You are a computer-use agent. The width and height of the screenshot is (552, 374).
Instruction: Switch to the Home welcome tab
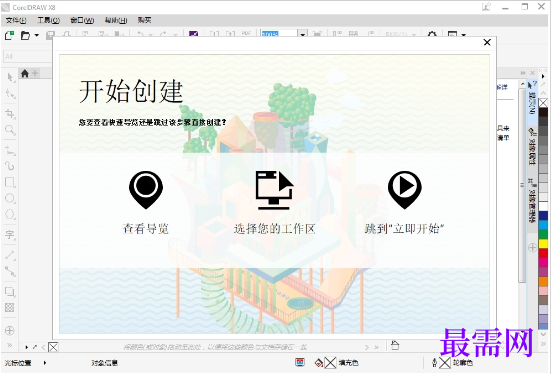(25, 73)
